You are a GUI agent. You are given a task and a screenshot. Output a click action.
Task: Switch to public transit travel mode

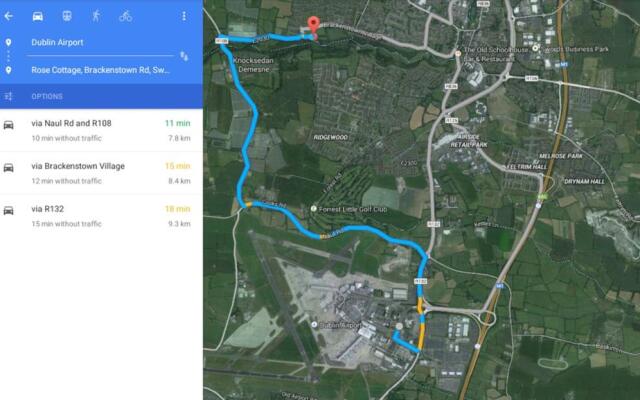(67, 16)
